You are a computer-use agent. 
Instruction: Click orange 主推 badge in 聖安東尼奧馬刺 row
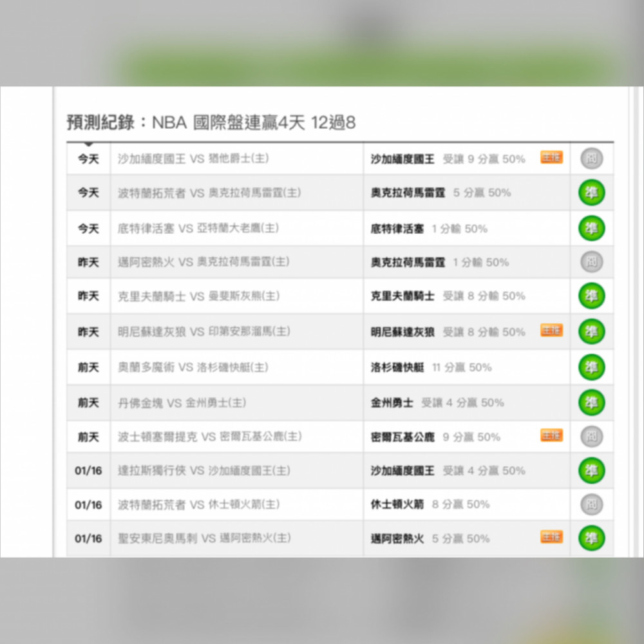pos(552,537)
